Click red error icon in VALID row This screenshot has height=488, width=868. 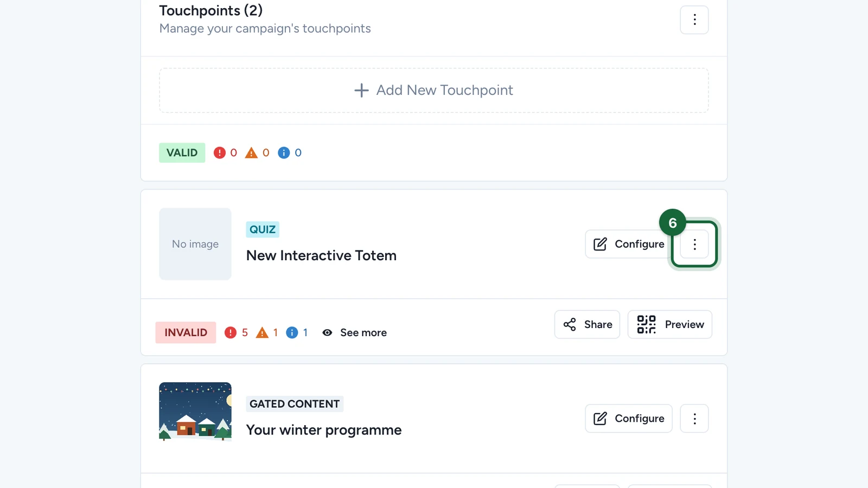pyautogui.click(x=219, y=153)
